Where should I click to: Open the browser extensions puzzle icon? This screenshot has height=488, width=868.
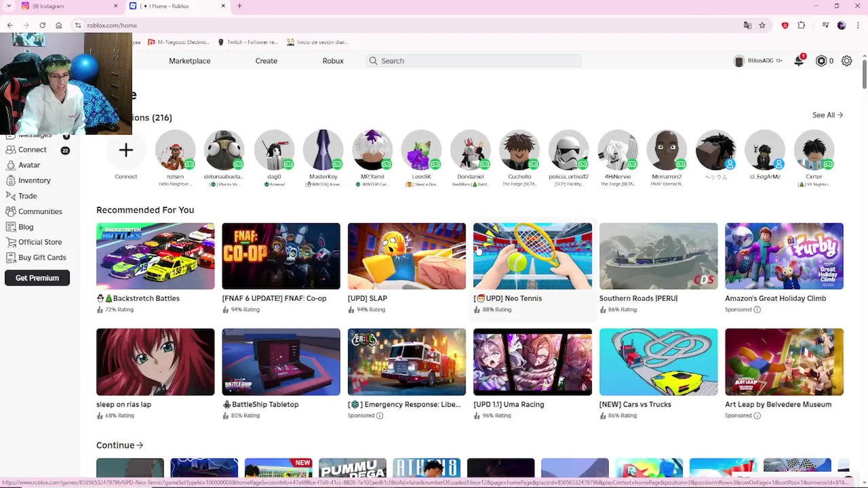click(802, 25)
